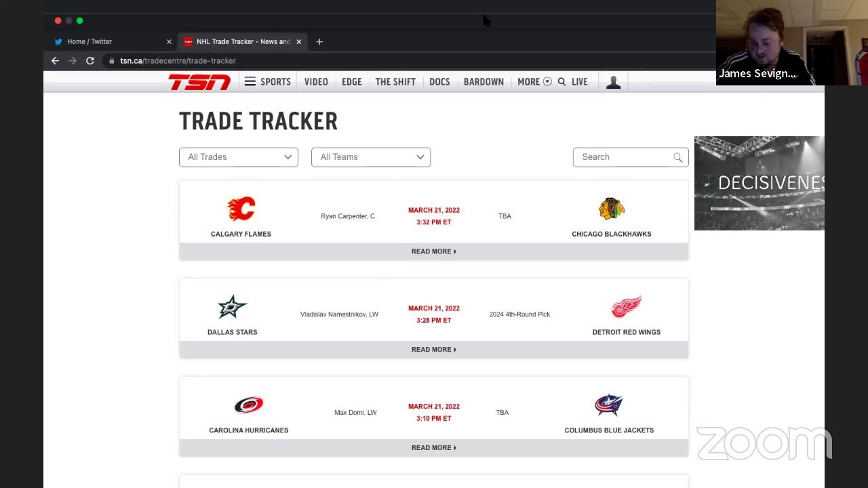868x488 pixels.
Task: Click the Twitter bird tab icon
Action: point(58,41)
